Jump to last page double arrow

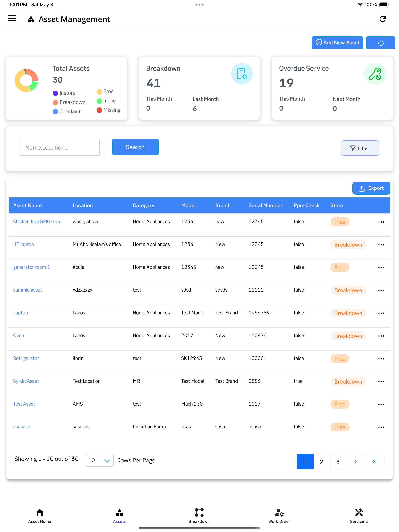374,461
